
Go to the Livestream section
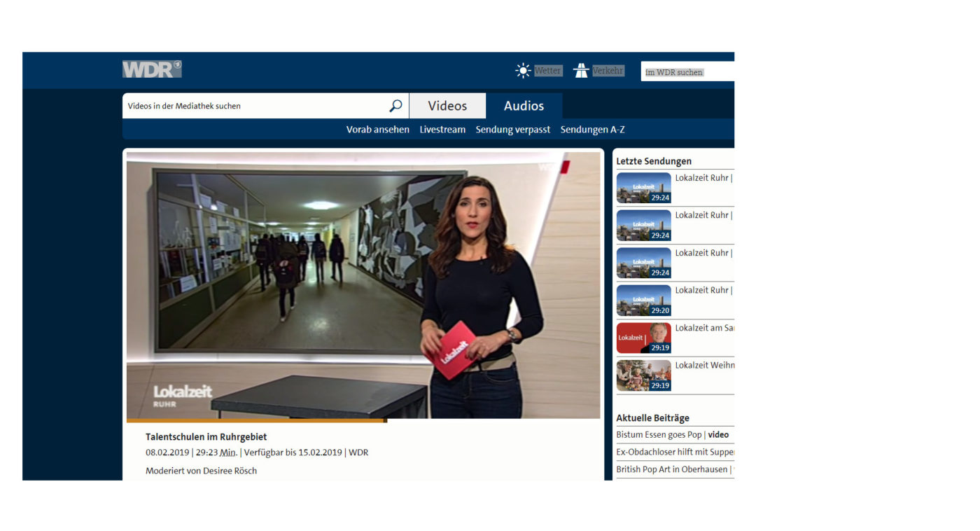coord(442,130)
